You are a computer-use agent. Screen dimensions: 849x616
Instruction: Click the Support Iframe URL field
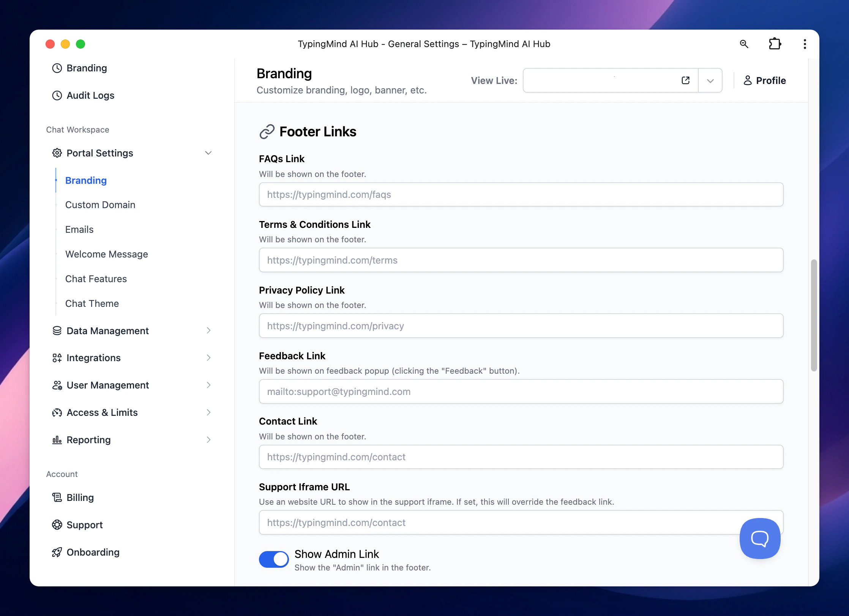click(x=521, y=523)
